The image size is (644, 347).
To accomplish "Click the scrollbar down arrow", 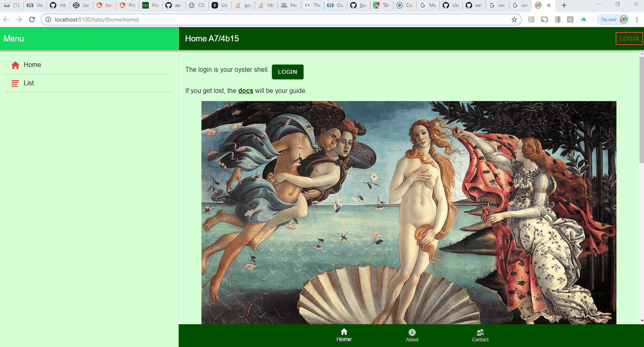I will click(x=641, y=321).
